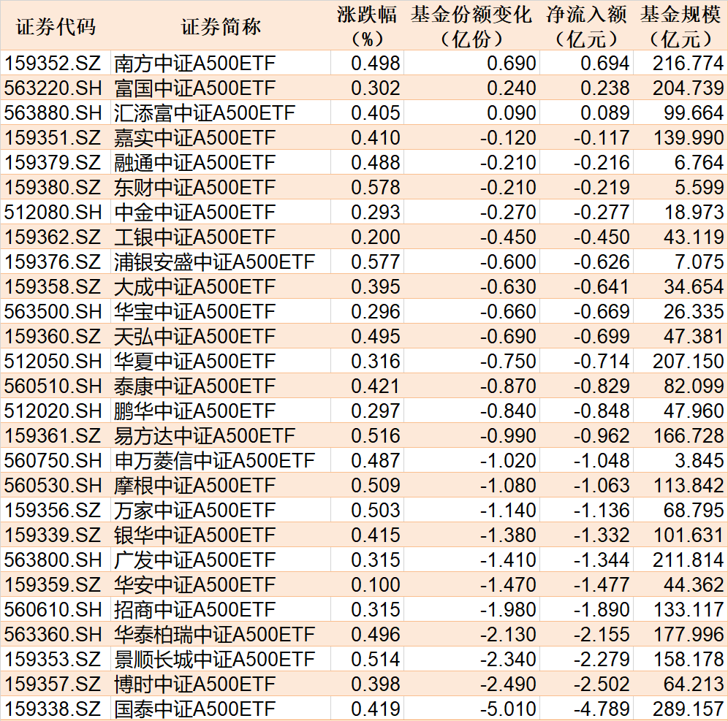Select fund size value 216.774
Image resolution: width=728 pixels, height=721 pixels.
coord(680,63)
